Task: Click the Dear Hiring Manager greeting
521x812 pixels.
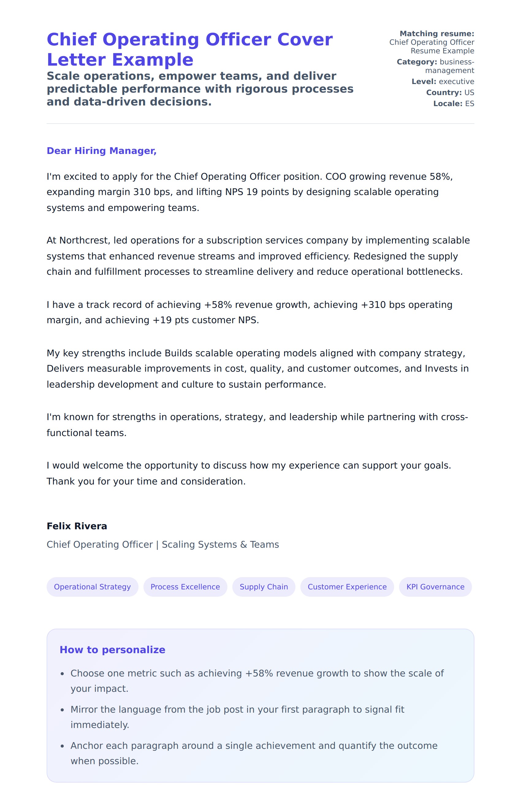Action: tap(101, 151)
